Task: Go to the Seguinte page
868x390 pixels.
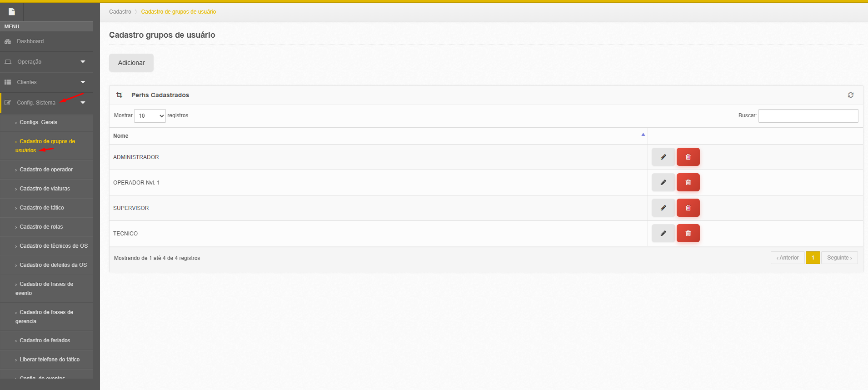Action: pos(839,258)
